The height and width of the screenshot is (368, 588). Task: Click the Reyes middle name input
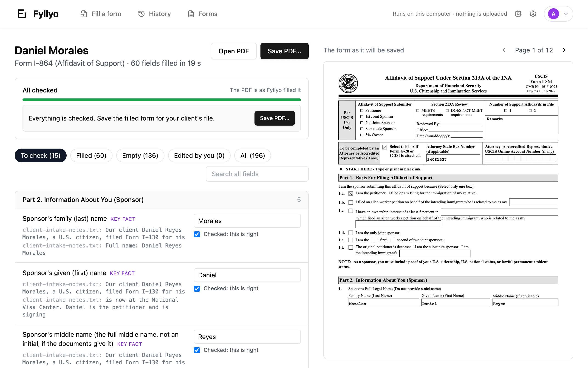coord(247,337)
